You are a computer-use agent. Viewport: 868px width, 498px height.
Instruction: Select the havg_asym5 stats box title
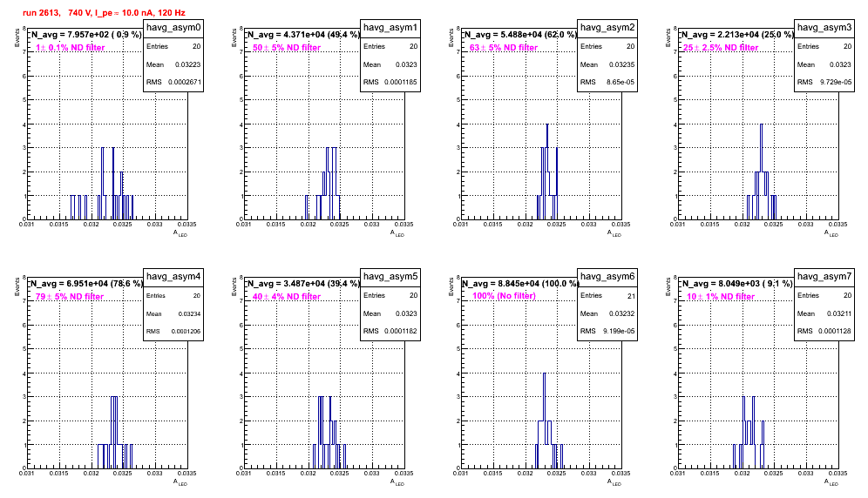coord(390,276)
